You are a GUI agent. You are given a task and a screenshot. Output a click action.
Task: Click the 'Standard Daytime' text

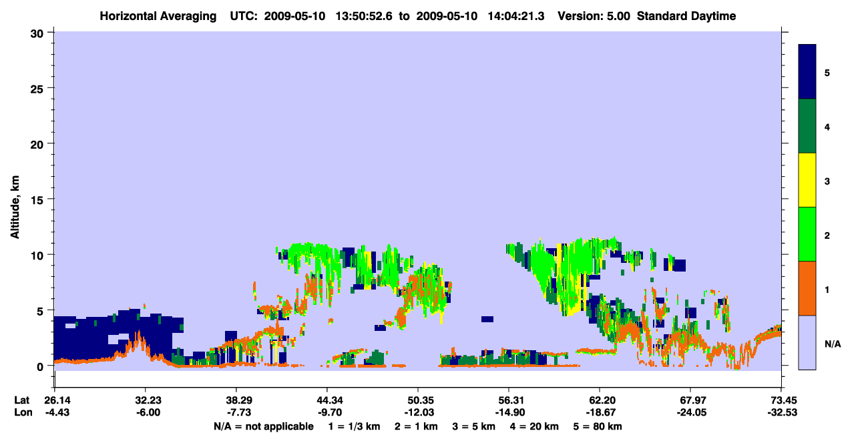tap(686, 16)
